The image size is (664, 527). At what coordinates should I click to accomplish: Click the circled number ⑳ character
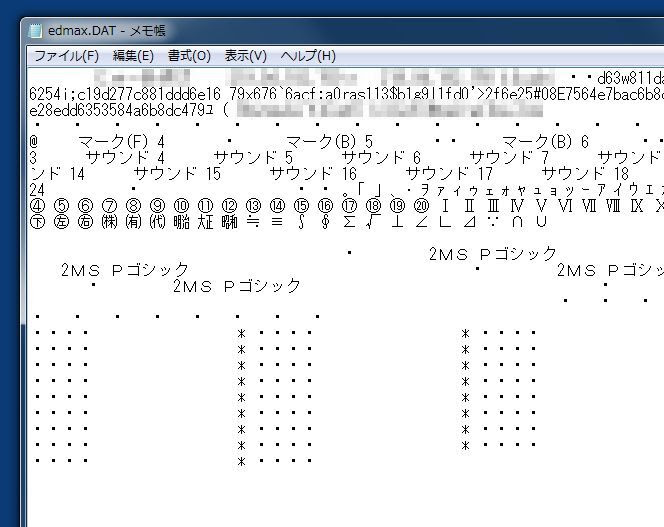pyautogui.click(x=421, y=206)
